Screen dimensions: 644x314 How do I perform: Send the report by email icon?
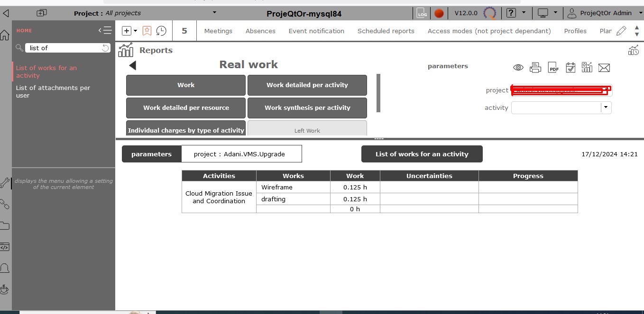pos(604,68)
